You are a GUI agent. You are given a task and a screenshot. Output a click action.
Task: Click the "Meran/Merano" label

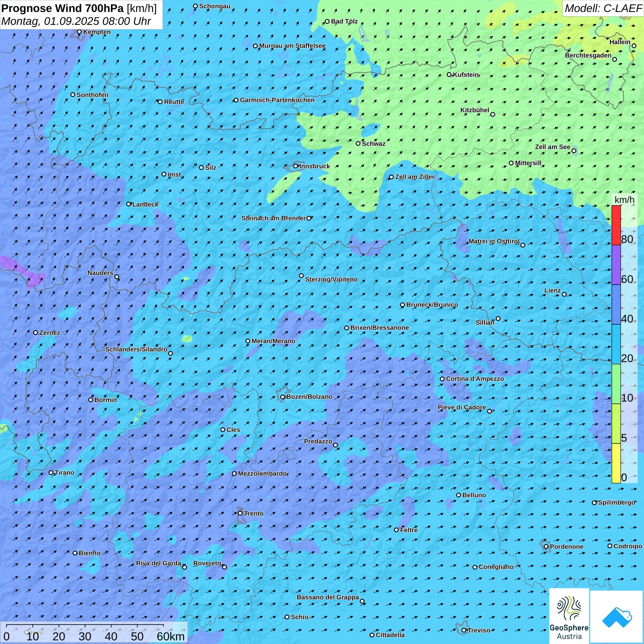pyautogui.click(x=273, y=341)
